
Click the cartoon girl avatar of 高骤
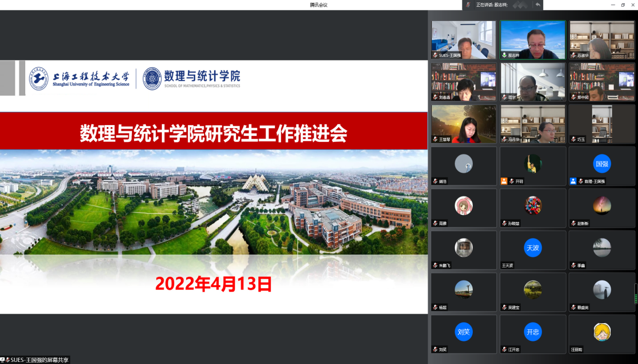(x=463, y=205)
